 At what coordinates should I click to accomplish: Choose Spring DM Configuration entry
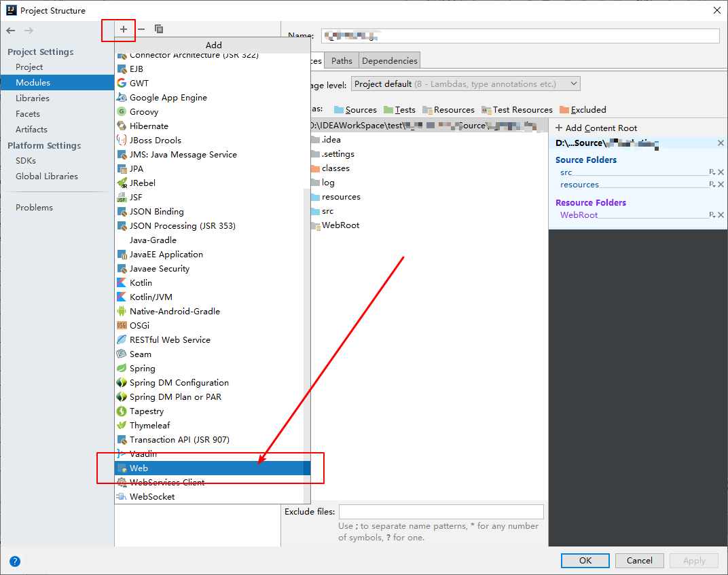[x=209, y=383]
